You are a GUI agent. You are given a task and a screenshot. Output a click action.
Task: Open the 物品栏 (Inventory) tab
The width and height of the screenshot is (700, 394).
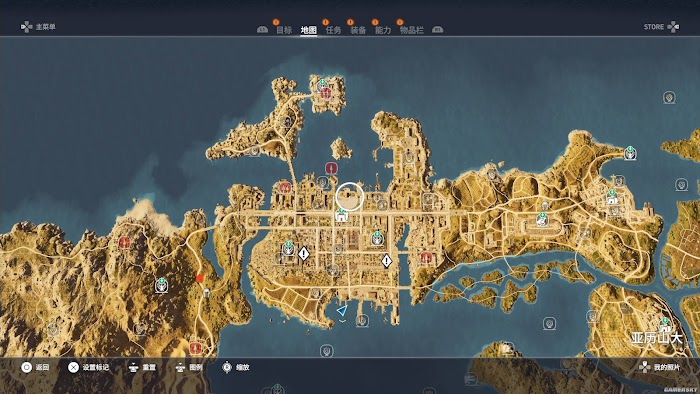(x=412, y=30)
